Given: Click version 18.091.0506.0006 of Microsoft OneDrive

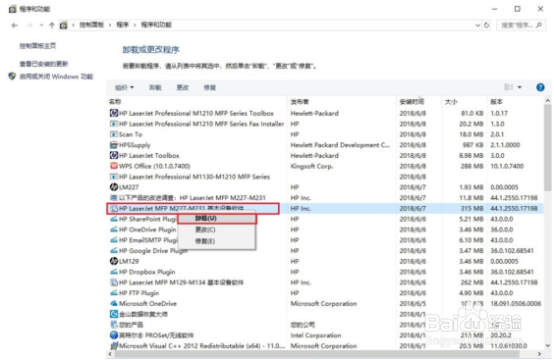Looking at the screenshot, I should pyautogui.click(x=515, y=303).
